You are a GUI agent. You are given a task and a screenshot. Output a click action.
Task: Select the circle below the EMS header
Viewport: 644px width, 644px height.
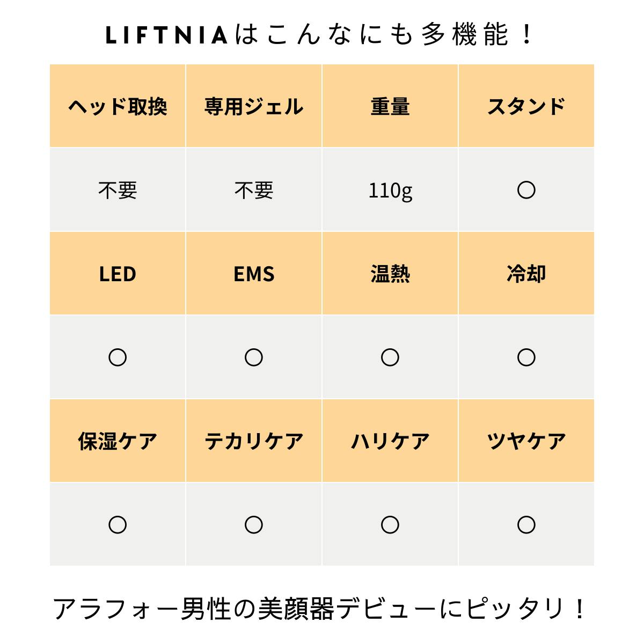point(254,357)
